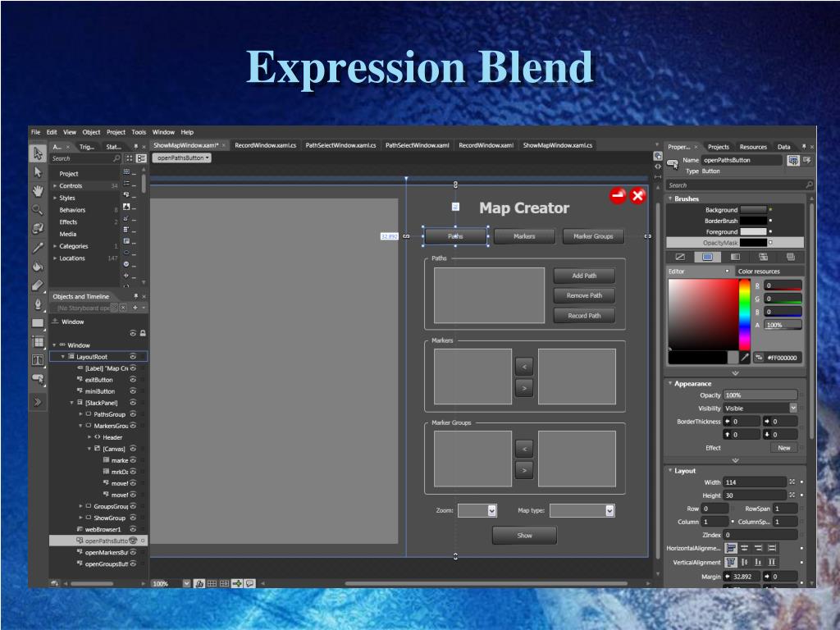The height and width of the screenshot is (630, 840).
Task: Toggle rendering effects fx button
Action: tap(199, 583)
